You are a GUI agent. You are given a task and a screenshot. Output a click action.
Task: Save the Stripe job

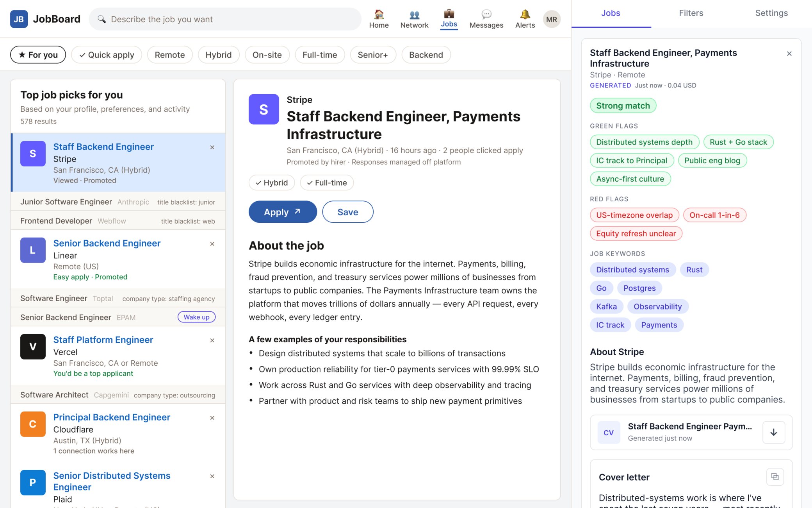point(347,212)
